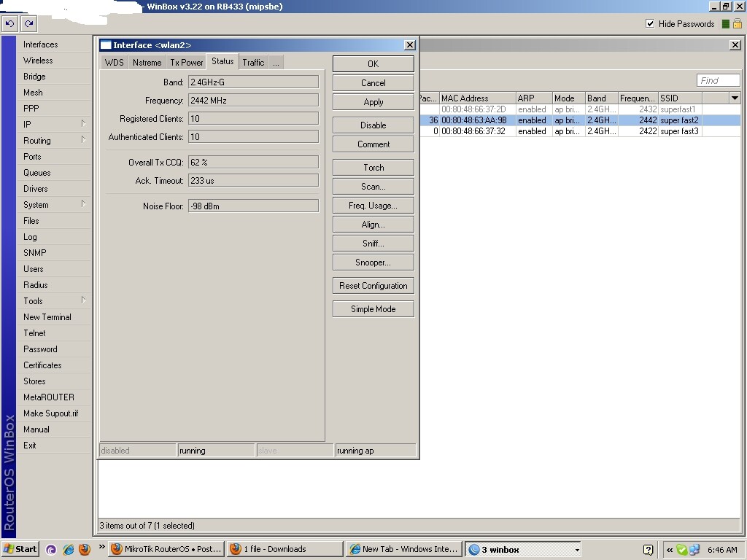747x560 pixels.
Task: Click Make Supout.rif in the sidebar
Action: point(50,413)
